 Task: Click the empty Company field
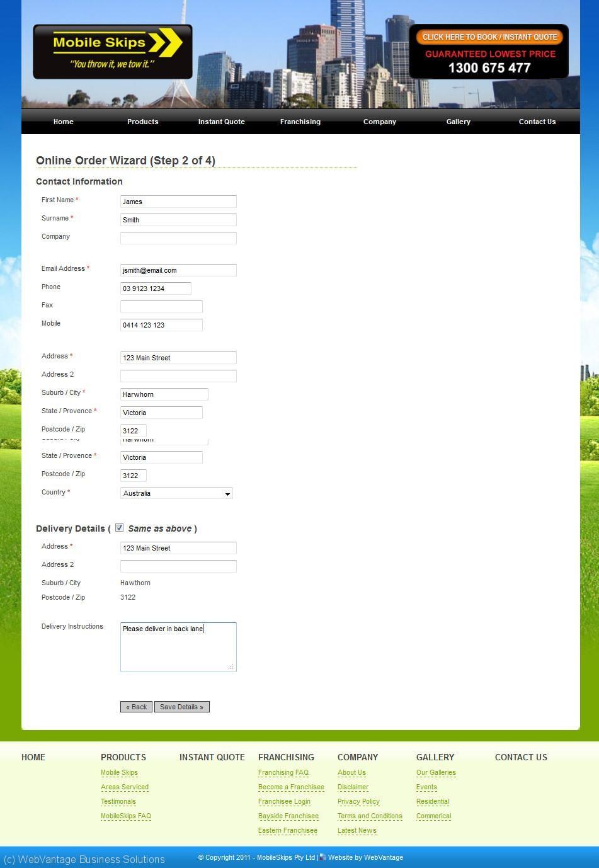(178, 237)
